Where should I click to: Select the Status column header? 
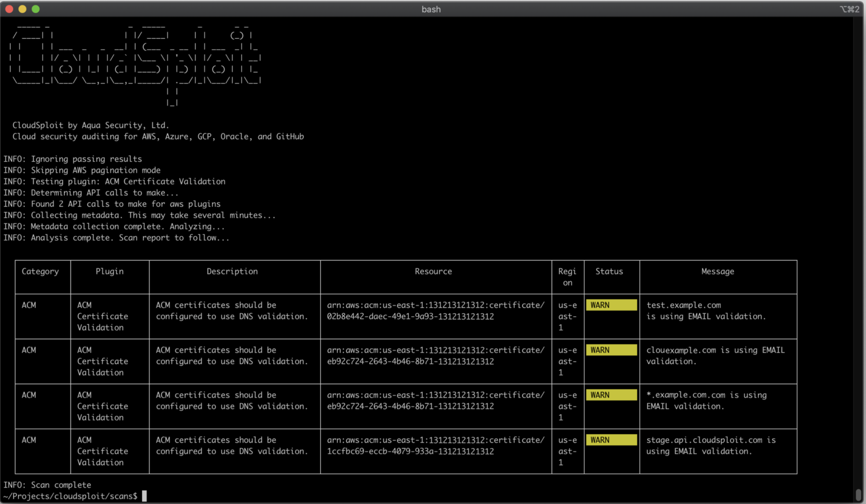click(609, 271)
